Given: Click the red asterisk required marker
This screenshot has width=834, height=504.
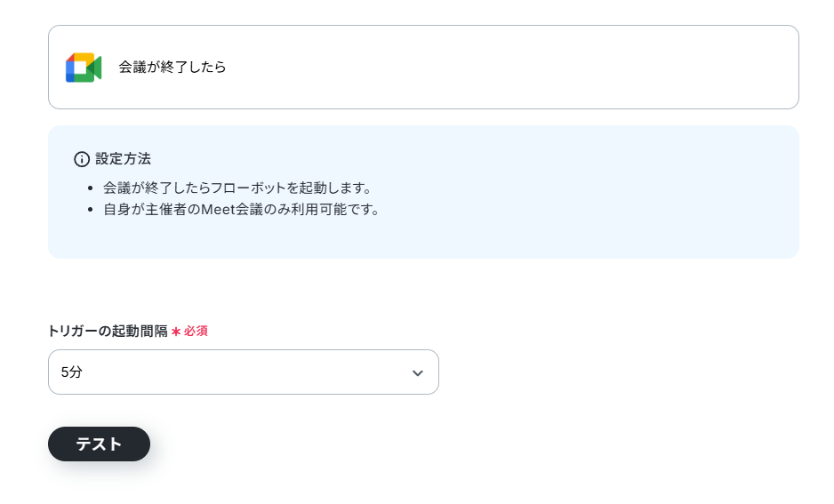Looking at the screenshot, I should tap(176, 332).
